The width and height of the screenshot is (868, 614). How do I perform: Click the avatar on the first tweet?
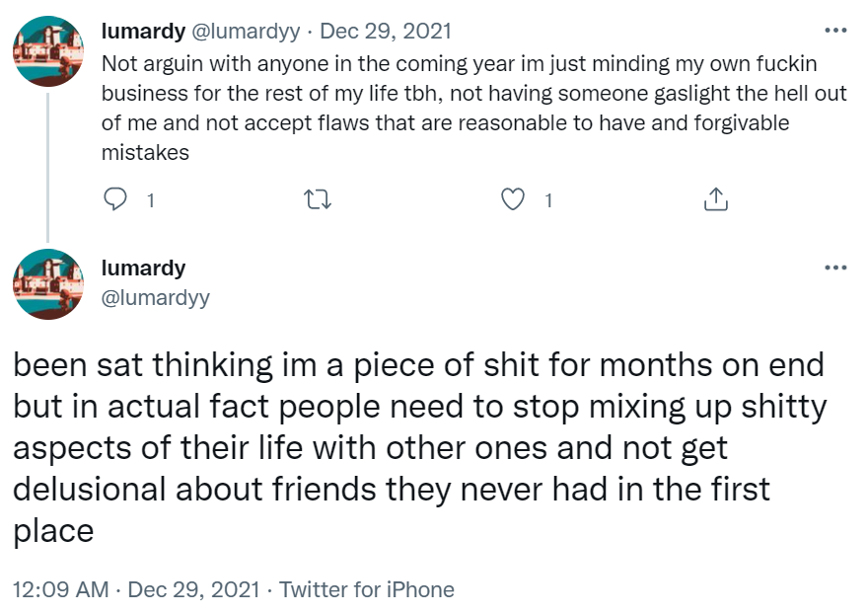(x=48, y=52)
